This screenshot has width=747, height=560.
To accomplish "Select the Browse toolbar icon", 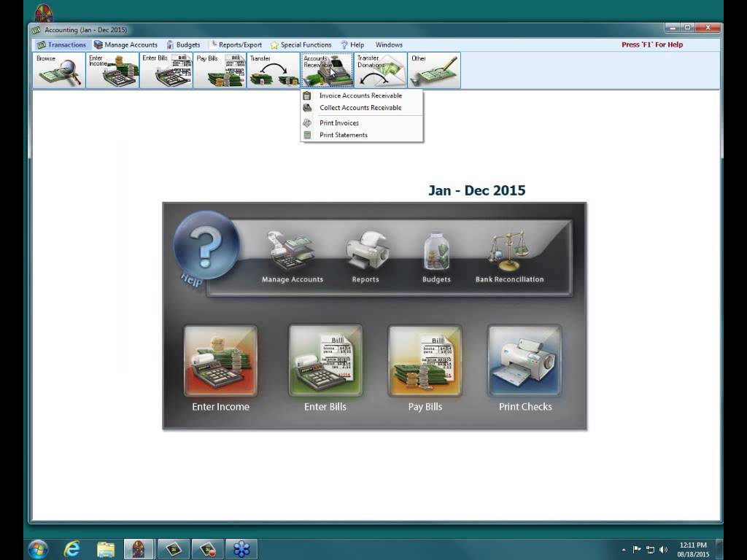I will [58, 70].
